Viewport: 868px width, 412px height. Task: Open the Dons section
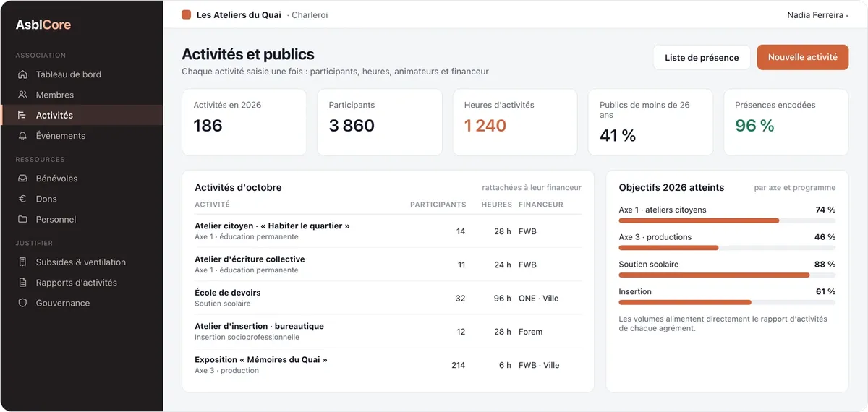pos(82,199)
